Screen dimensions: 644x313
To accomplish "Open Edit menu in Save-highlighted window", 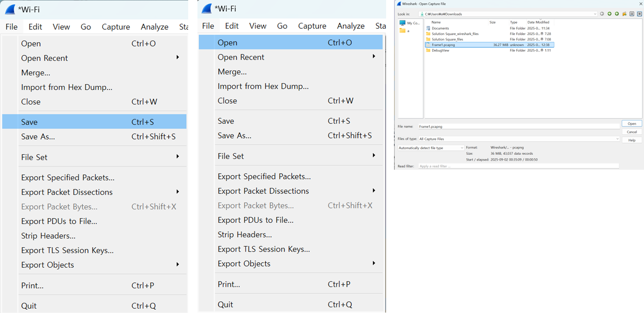I will pos(35,27).
